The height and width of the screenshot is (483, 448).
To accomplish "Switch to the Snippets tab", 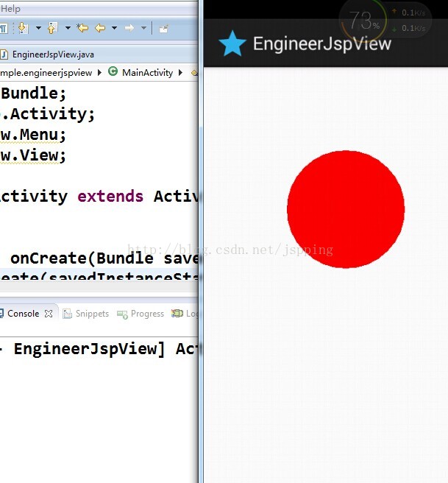I will [92, 314].
